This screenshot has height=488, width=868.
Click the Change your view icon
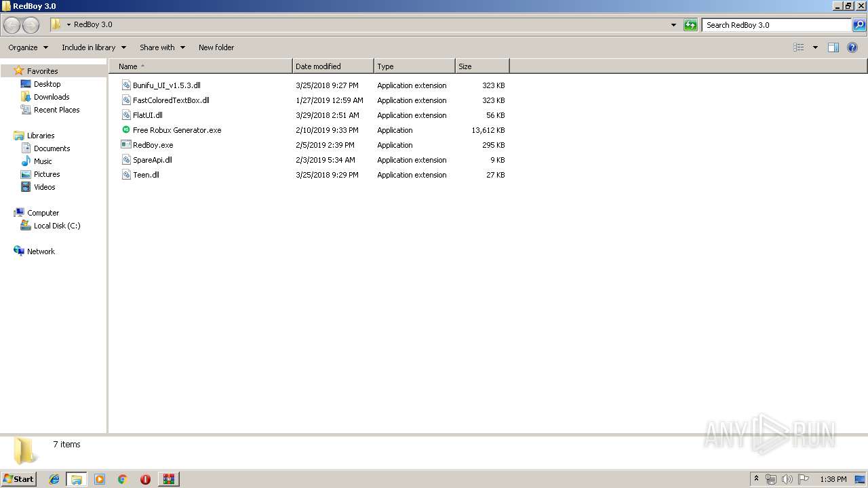799,47
